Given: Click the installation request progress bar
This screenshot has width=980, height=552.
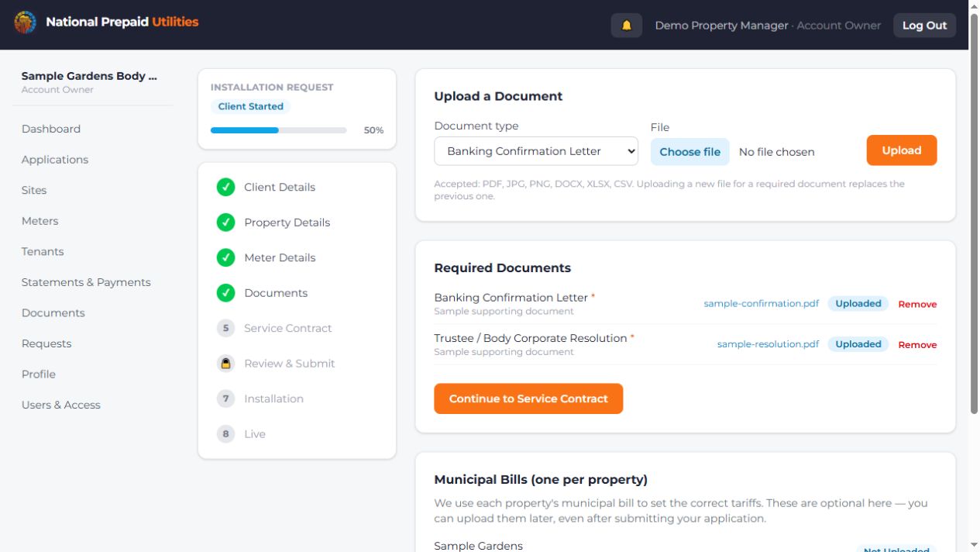Looking at the screenshot, I should point(279,130).
